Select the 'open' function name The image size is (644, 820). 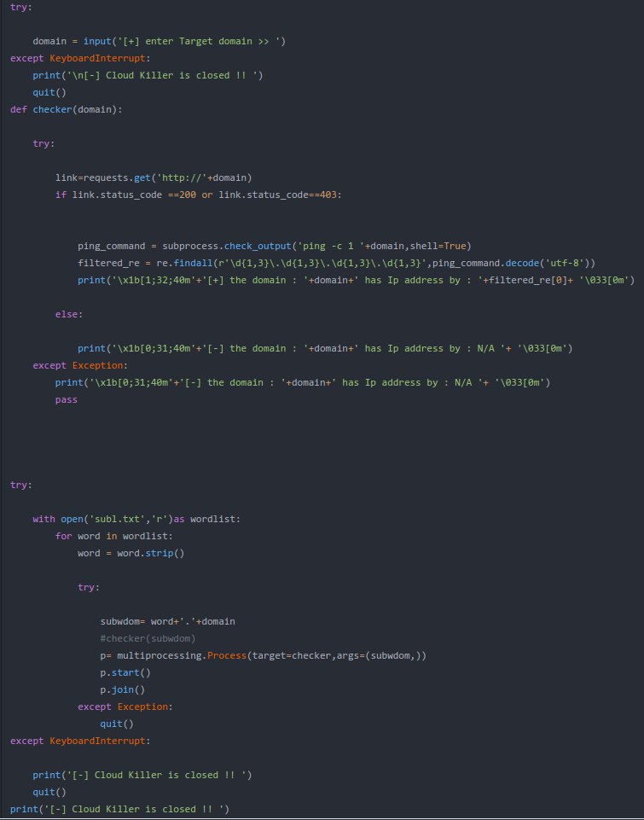click(73, 519)
